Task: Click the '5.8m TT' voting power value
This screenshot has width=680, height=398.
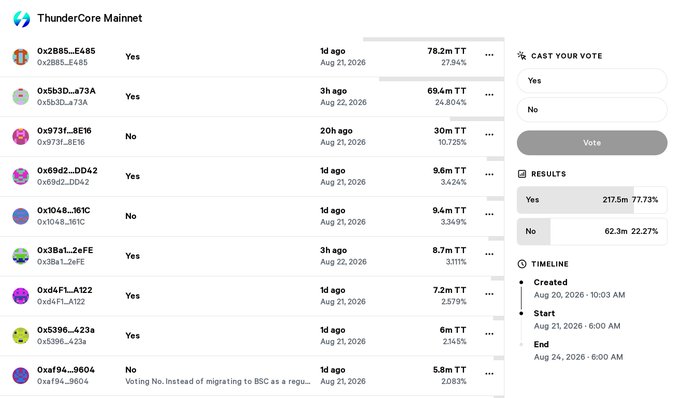Action: 449,370
